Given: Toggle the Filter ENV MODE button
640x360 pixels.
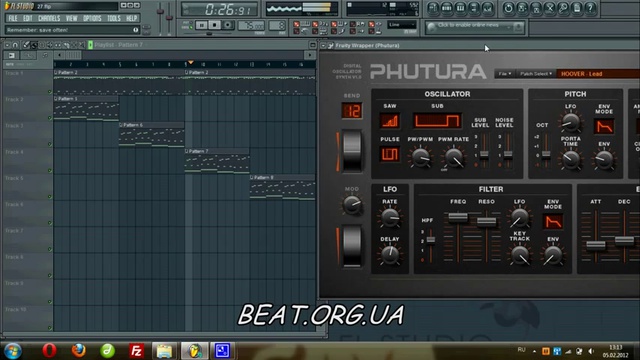Looking at the screenshot, I should tap(553, 222).
